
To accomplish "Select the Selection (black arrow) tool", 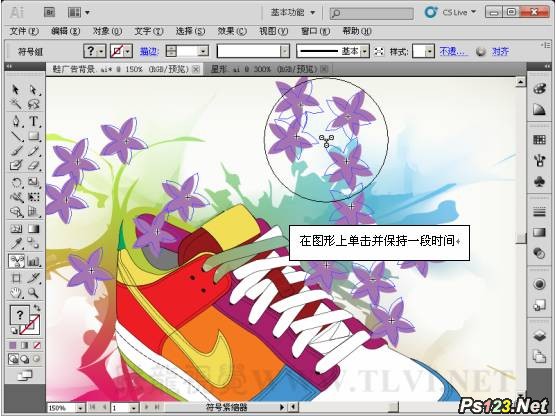I will (15, 90).
